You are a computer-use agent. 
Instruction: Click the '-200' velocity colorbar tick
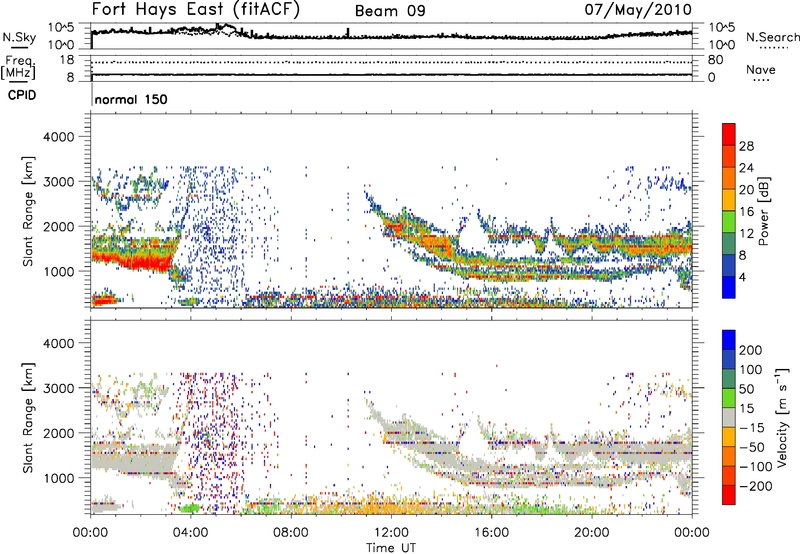tap(754, 486)
